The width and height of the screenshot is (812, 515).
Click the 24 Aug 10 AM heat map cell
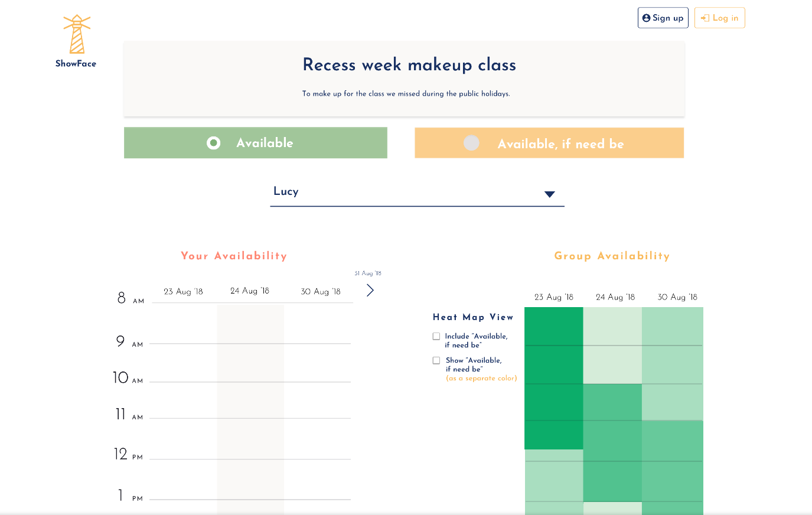[612, 402]
